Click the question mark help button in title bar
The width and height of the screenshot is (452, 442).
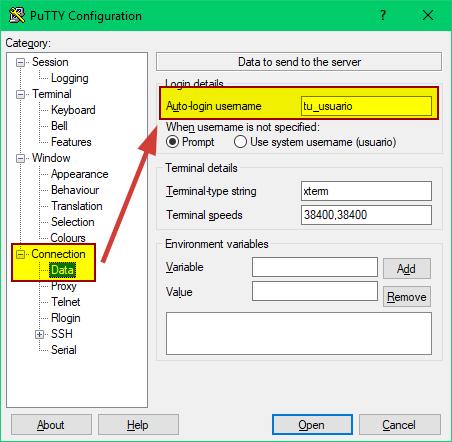point(383,15)
